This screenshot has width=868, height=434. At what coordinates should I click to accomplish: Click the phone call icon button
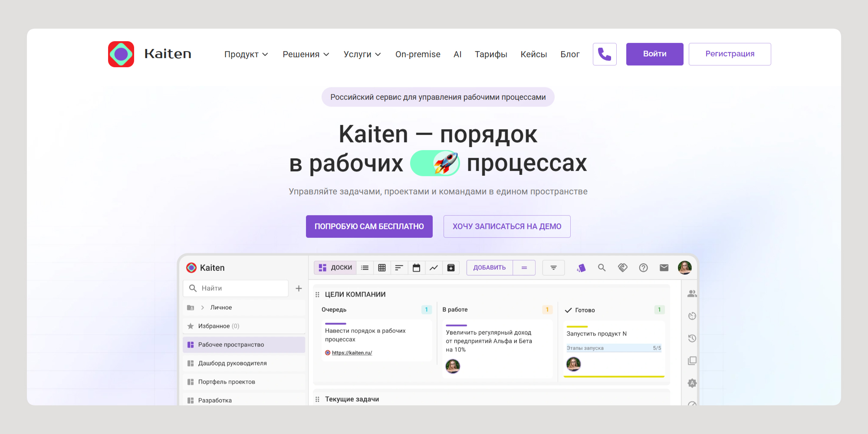pos(605,54)
